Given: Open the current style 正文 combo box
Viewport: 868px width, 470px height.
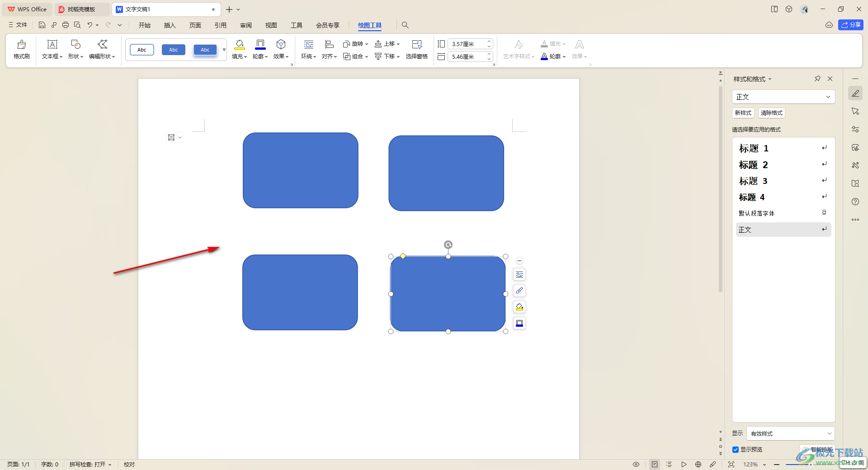Looking at the screenshot, I should [783, 97].
